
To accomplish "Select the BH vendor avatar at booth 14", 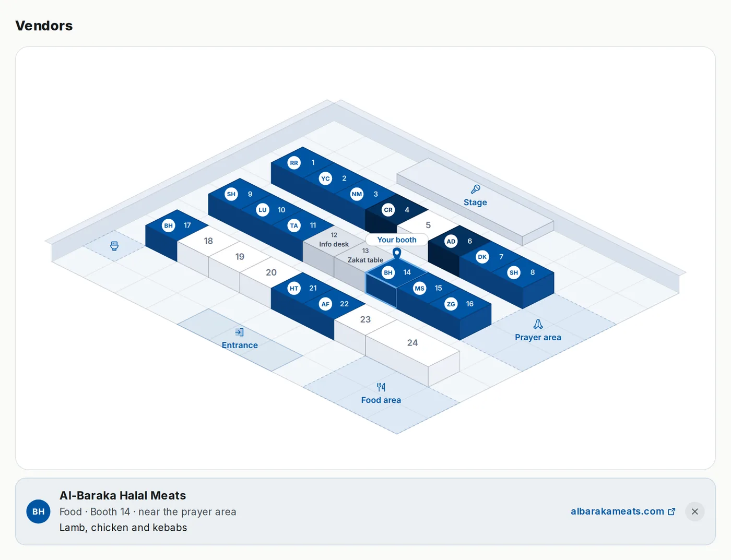I will click(x=388, y=272).
